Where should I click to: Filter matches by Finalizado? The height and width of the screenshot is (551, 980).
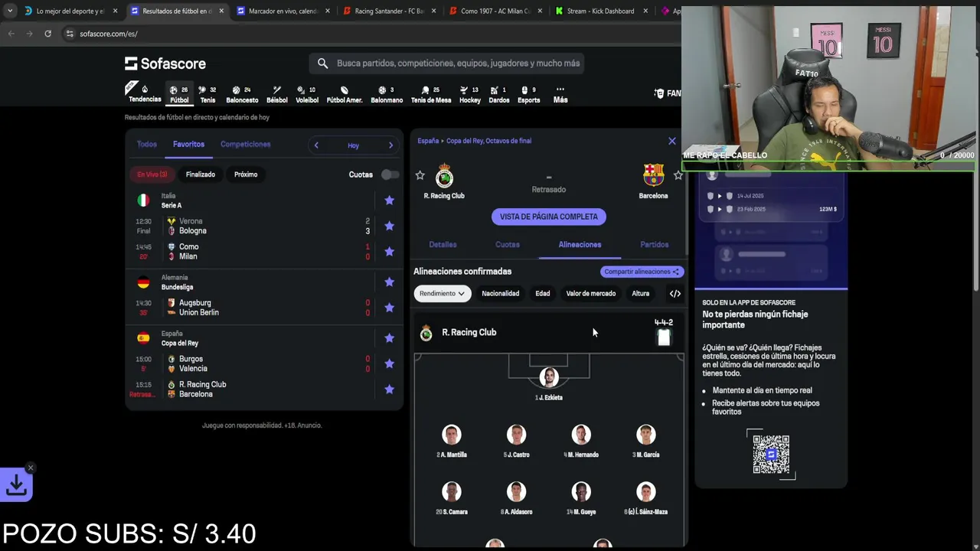point(201,174)
